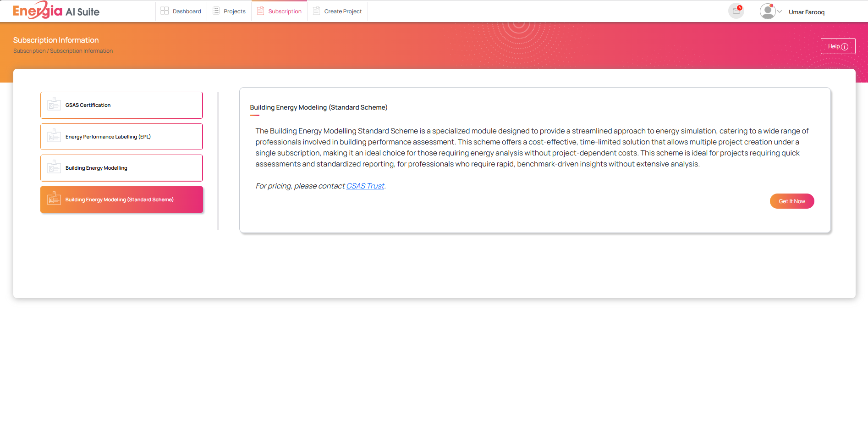Click the user avatar icon
Screen dimensions: 868x421
(x=768, y=11)
